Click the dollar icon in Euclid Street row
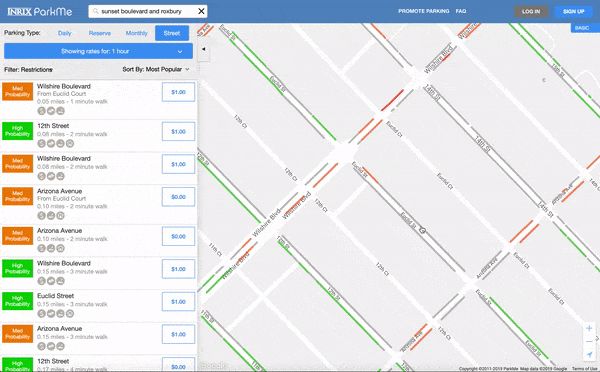This screenshot has width=600, height=372. 41,313
